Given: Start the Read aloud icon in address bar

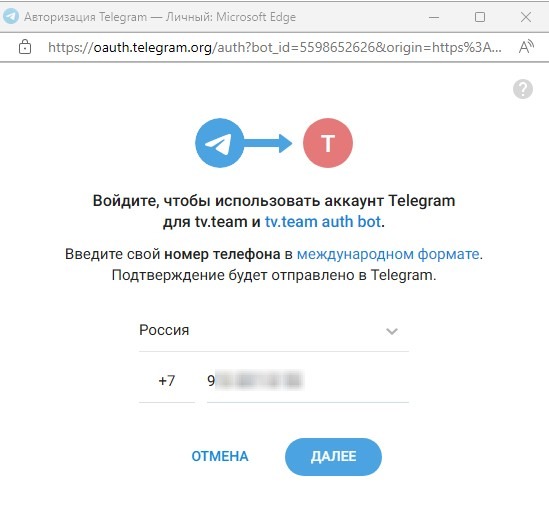Looking at the screenshot, I should pyautogui.click(x=526, y=47).
